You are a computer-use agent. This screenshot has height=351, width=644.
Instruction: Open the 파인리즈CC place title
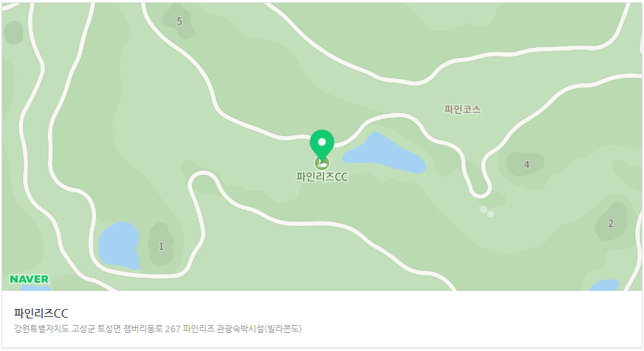tap(41, 313)
